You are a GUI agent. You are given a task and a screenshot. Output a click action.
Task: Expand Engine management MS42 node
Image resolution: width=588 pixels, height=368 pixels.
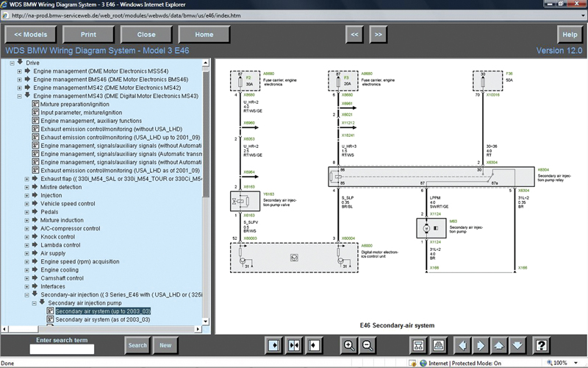20,88
